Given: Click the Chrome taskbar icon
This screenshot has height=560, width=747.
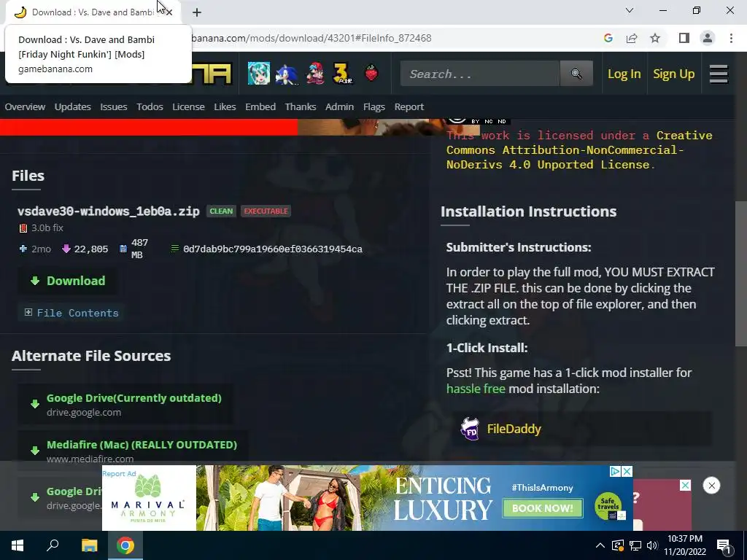Looking at the screenshot, I should tap(125, 545).
